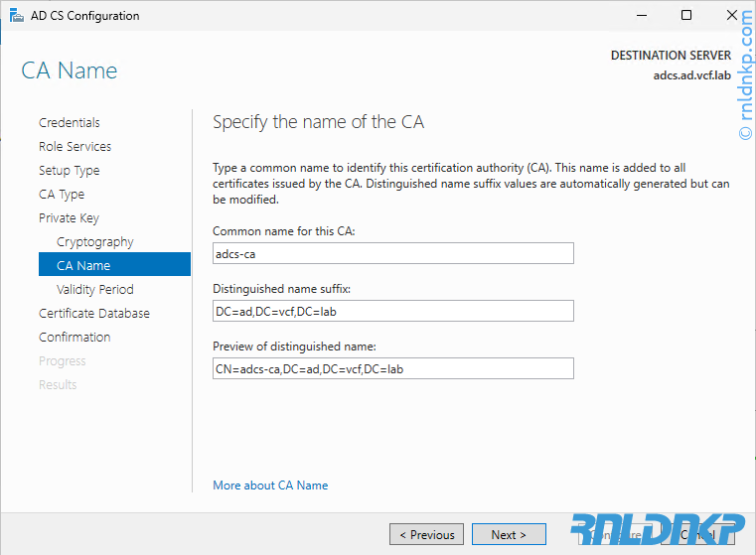Select Setup Type in wizard navigation
This screenshot has height=555, width=756.
[69, 171]
